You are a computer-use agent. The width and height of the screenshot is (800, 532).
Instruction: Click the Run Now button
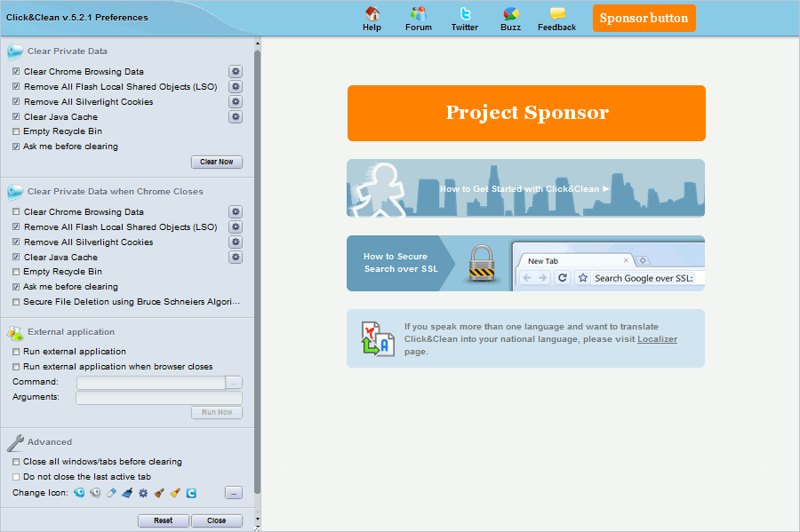[217, 412]
